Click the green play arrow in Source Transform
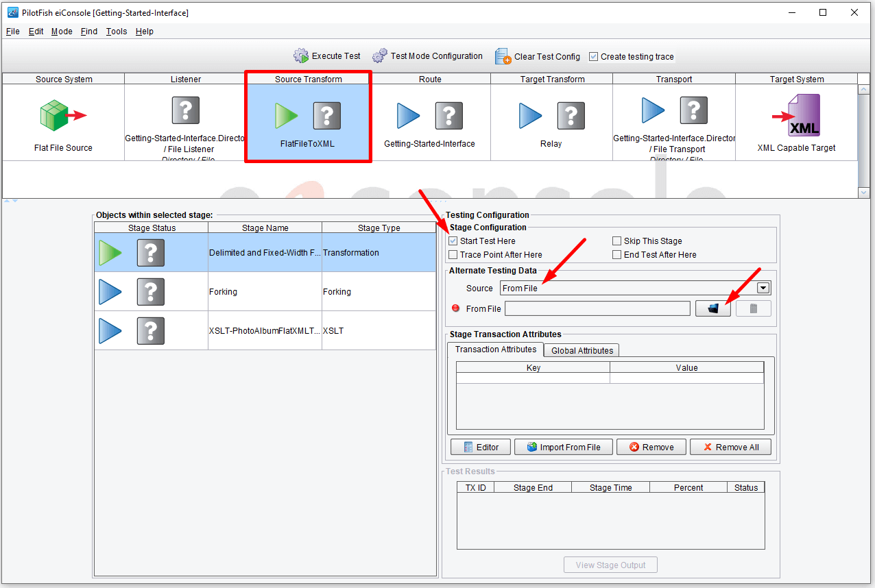The width and height of the screenshot is (875, 588). coord(287,116)
